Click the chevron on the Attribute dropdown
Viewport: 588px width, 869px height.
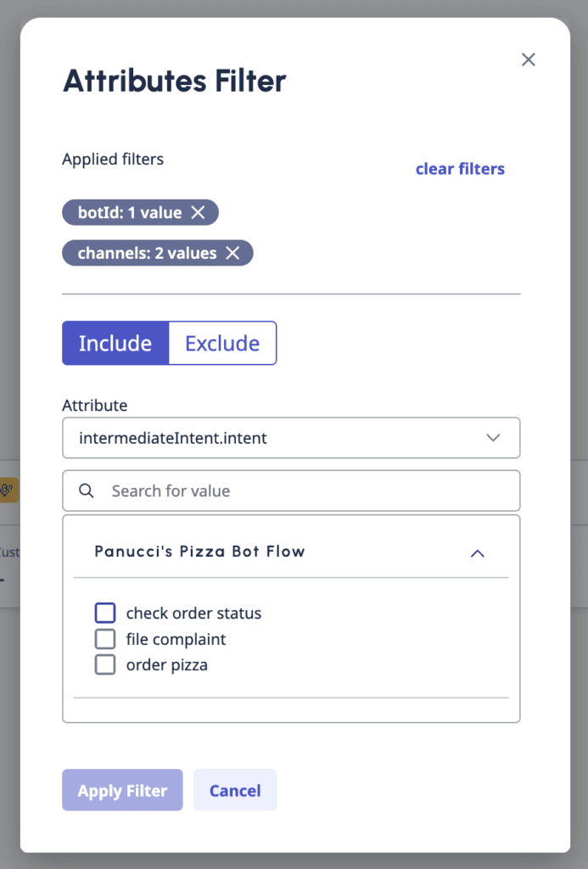(x=493, y=438)
